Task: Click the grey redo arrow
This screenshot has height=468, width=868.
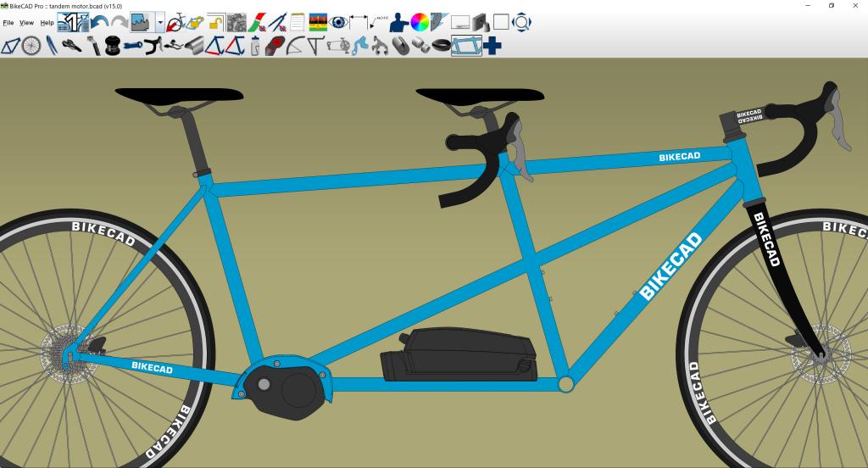Action: [x=119, y=23]
